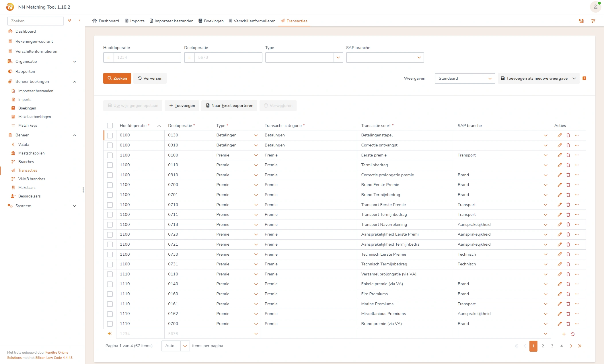Tick the select-all checkbox in table header
Screen dimensions: 604x364
[x=110, y=126]
